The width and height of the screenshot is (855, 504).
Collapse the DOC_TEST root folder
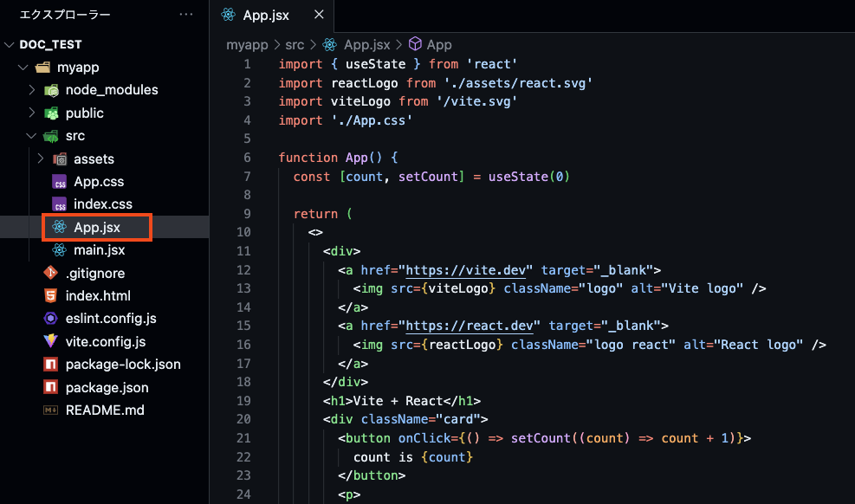(10, 44)
